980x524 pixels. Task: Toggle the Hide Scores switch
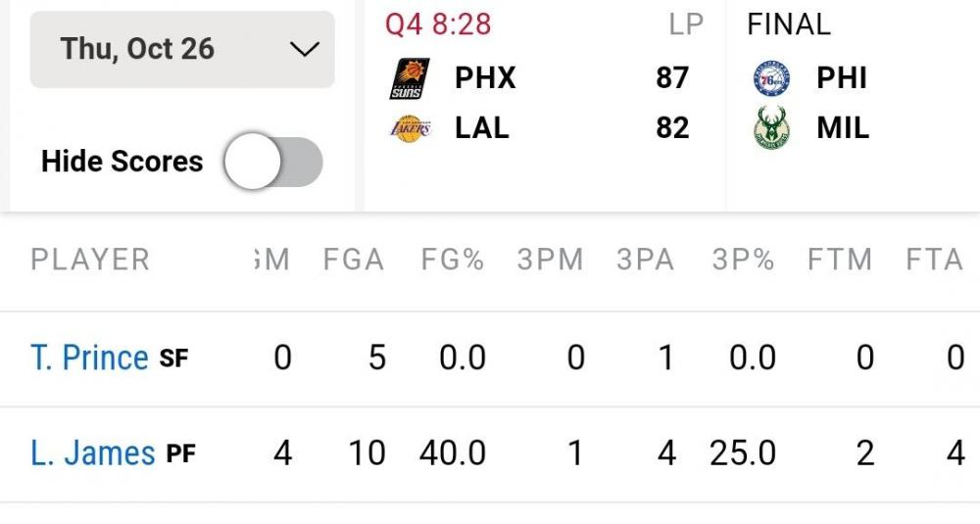pyautogui.click(x=273, y=162)
